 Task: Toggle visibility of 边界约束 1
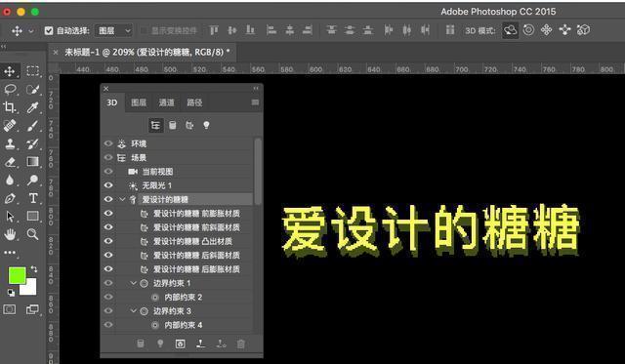[x=108, y=283]
